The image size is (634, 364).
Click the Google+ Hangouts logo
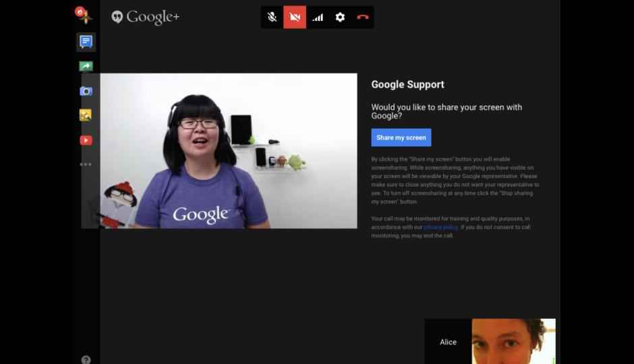pyautogui.click(x=145, y=17)
